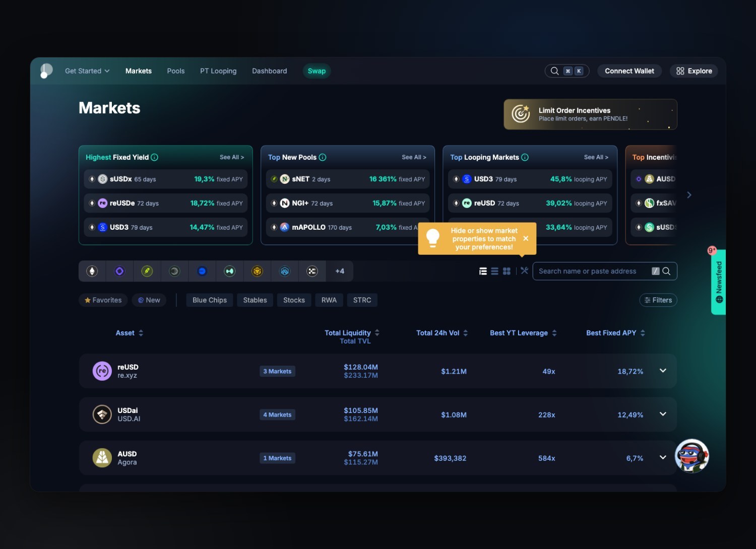The width and height of the screenshot is (756, 549).
Task: Filter by the purple rounded-square chain icon
Action: [119, 271]
